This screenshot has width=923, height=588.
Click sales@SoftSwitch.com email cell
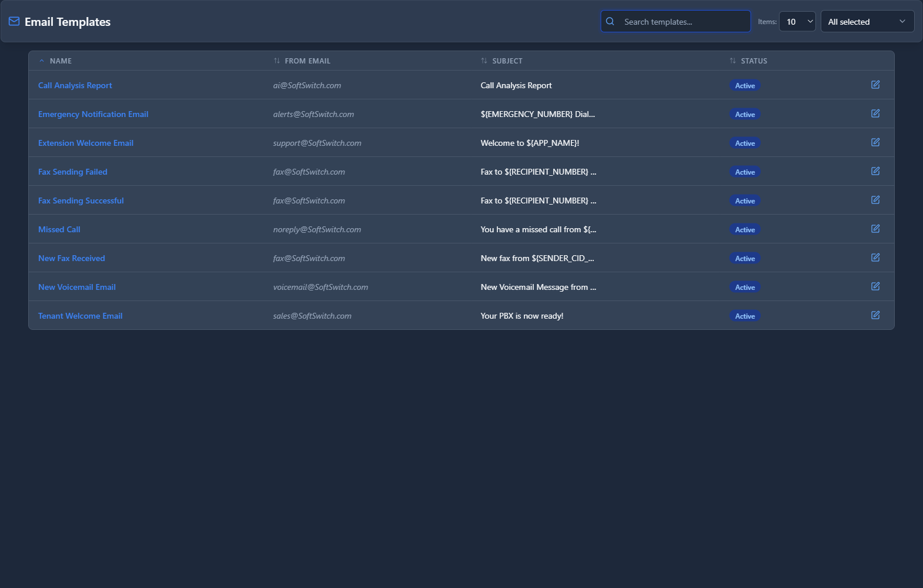point(312,316)
